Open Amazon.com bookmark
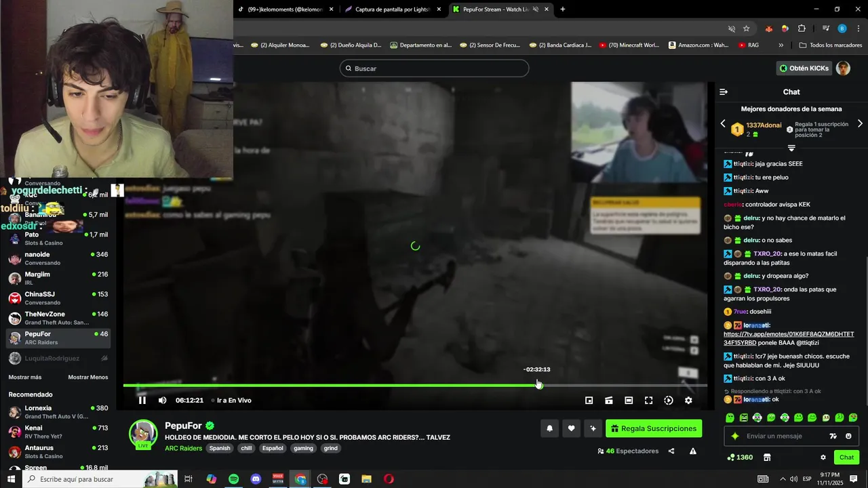This screenshot has height=488, width=868. click(x=698, y=45)
